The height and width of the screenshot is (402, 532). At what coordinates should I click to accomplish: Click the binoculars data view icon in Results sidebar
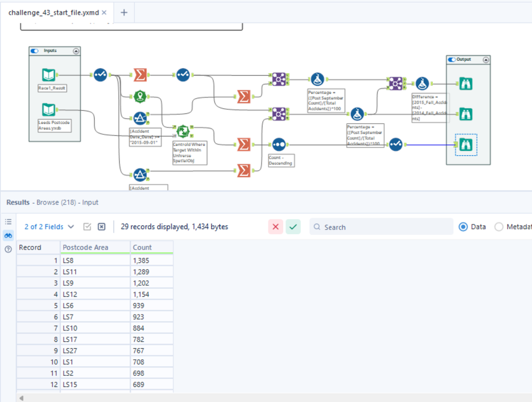click(8, 236)
